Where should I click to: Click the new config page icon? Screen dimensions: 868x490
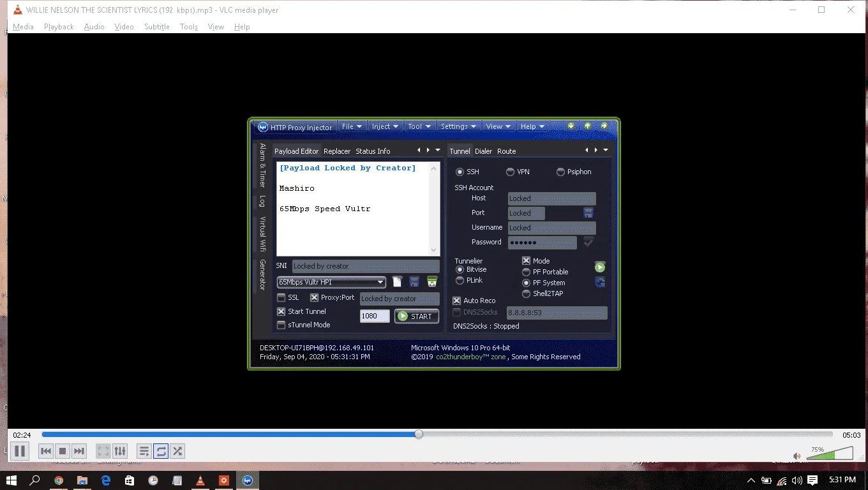[397, 282]
